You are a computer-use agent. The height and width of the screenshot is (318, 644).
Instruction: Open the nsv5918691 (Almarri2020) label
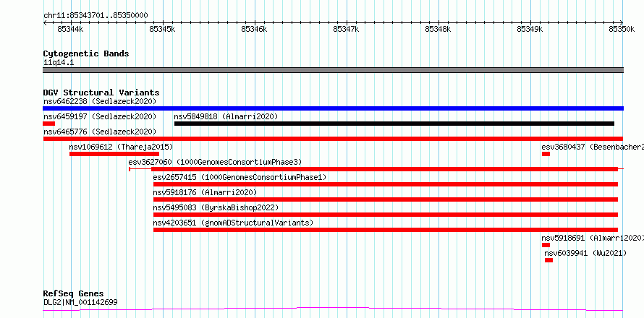click(593, 238)
